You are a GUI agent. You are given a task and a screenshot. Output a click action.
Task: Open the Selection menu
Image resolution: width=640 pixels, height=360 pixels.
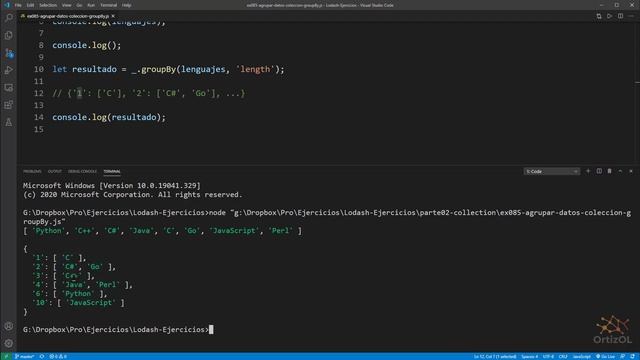[48, 5]
